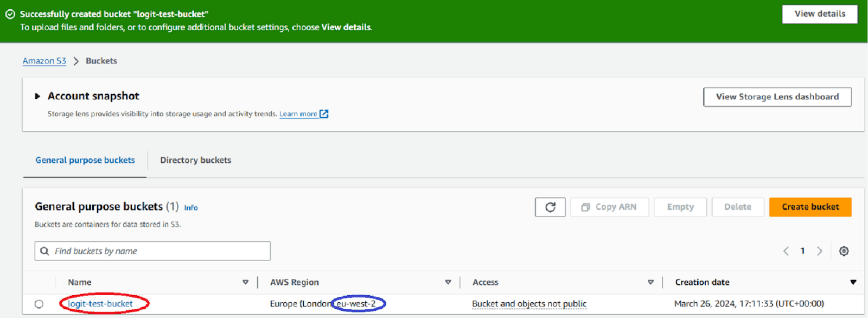Click the View details button
The image size is (868, 318).
(820, 14)
